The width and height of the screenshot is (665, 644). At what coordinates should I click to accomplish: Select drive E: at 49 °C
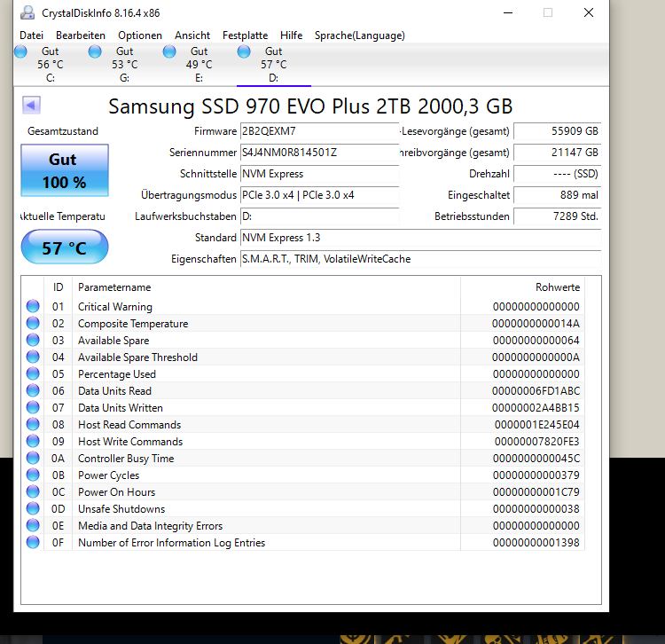tap(199, 65)
